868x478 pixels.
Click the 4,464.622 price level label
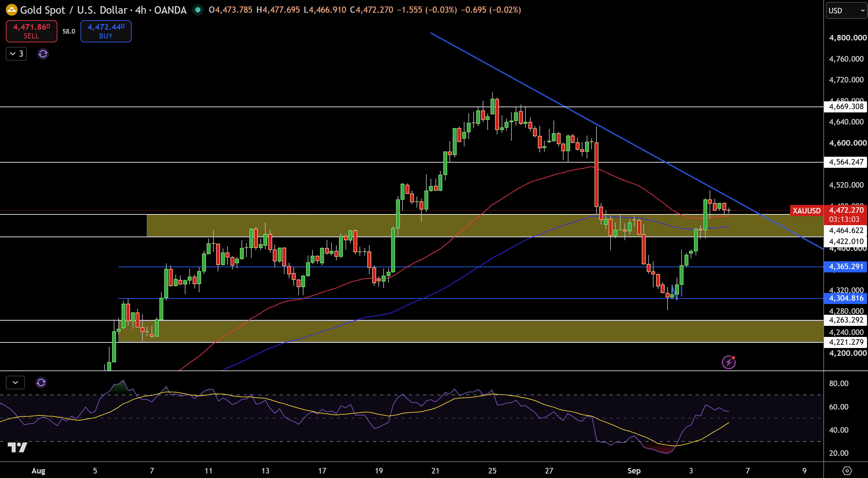pyautogui.click(x=846, y=230)
